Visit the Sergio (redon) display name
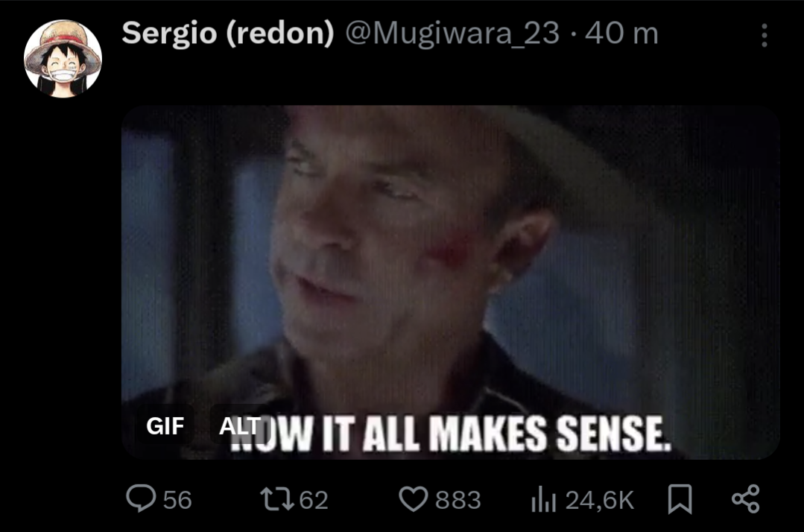 228,34
